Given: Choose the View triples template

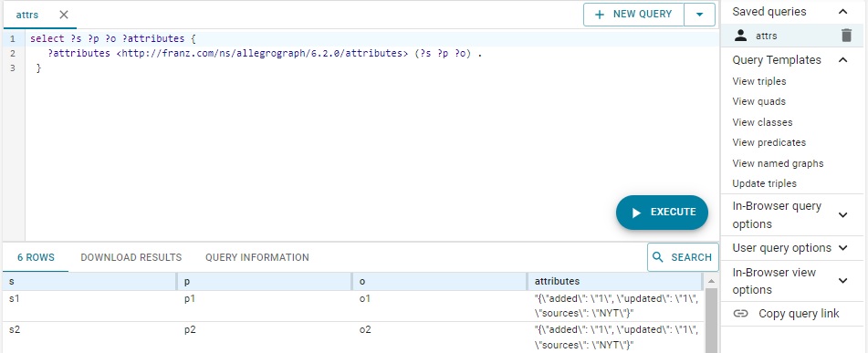Looking at the screenshot, I should [x=759, y=81].
